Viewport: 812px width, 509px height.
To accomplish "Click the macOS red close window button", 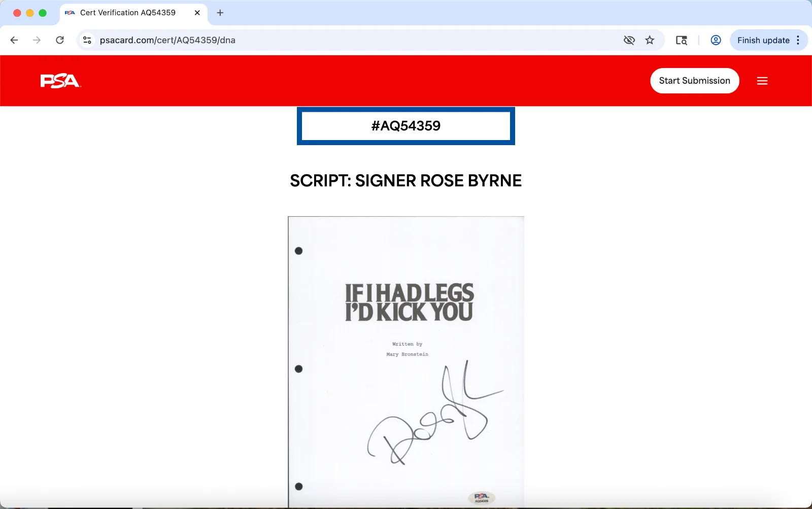I will point(17,13).
